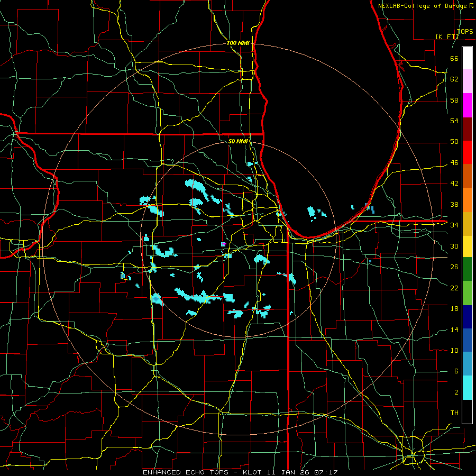Click the '22' legend value

454,288
